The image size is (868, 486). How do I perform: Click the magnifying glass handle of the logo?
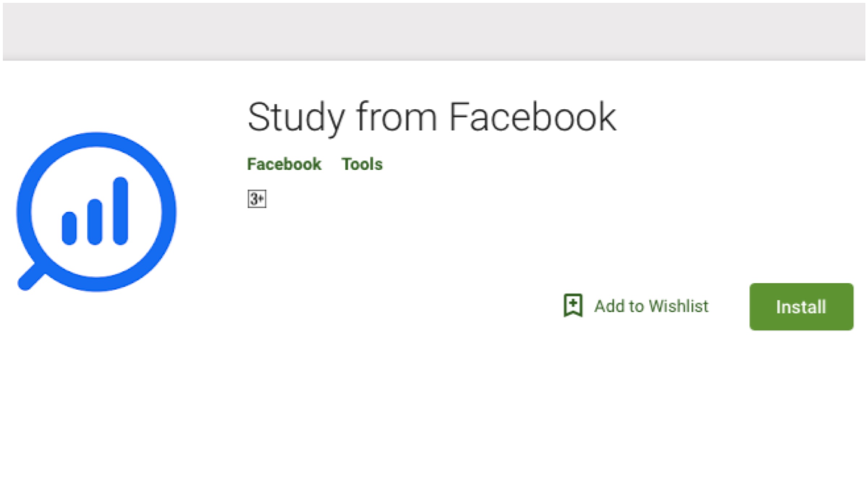(x=30, y=278)
